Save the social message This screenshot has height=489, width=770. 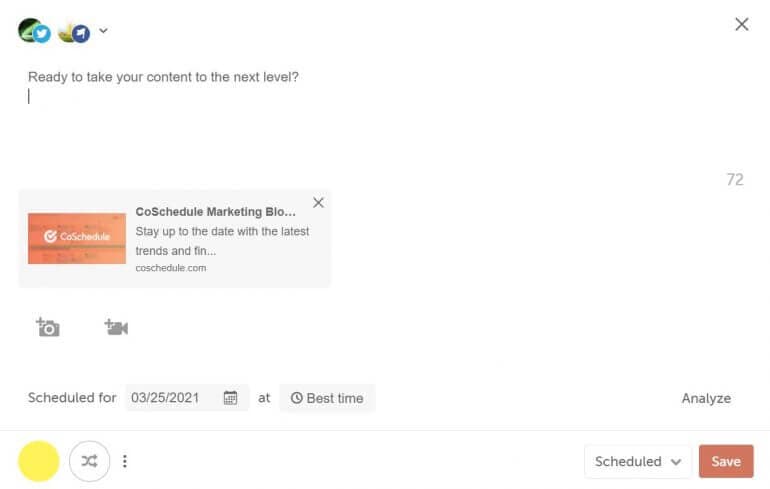coord(726,462)
